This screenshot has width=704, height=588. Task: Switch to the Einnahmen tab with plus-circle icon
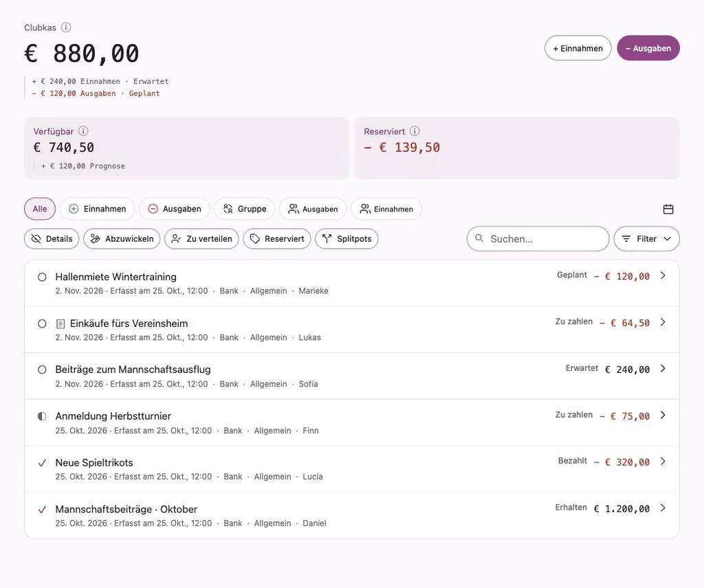click(98, 209)
